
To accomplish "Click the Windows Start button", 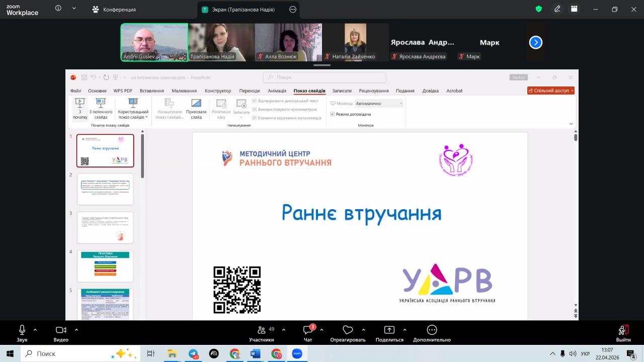I will click(x=10, y=353).
